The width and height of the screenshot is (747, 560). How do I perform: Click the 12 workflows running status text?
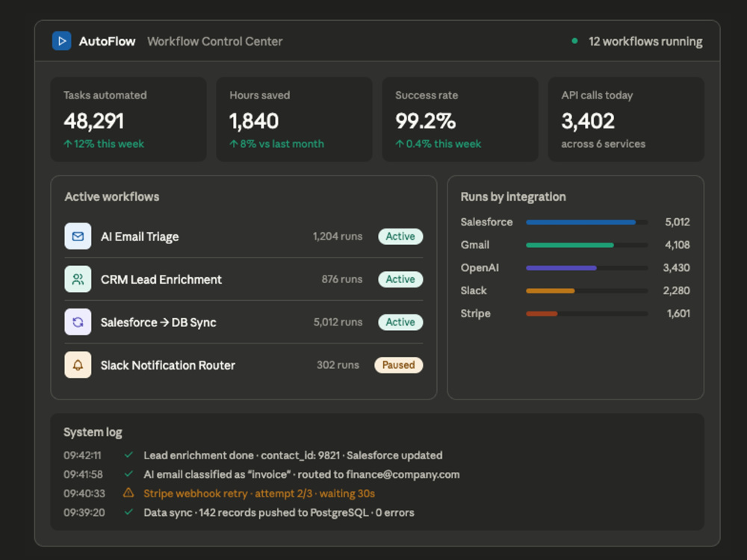[x=645, y=41]
